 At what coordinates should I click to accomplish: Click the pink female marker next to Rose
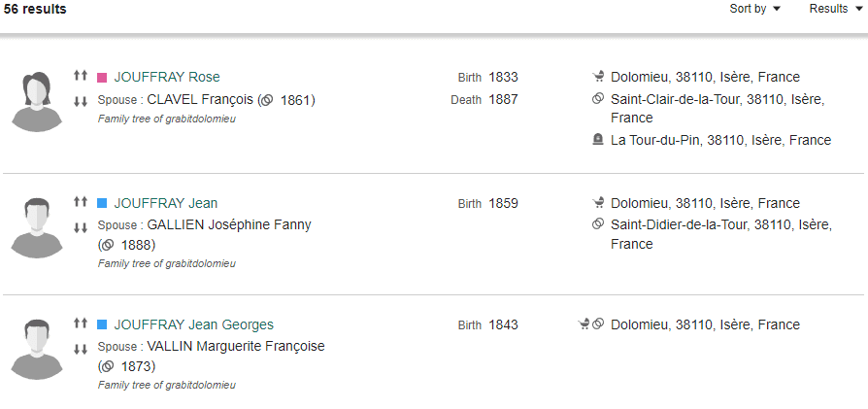point(102,78)
